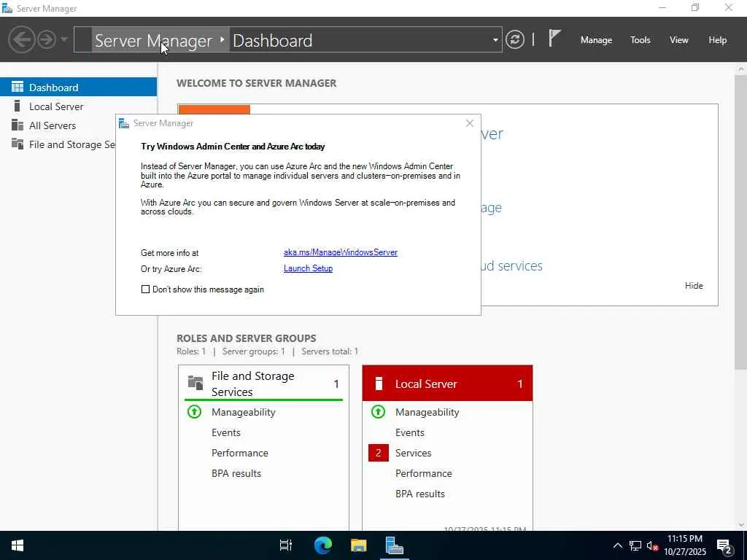The width and height of the screenshot is (747, 560).
Task: Click Manageability green arrow in File and Storage tile
Action: click(194, 411)
